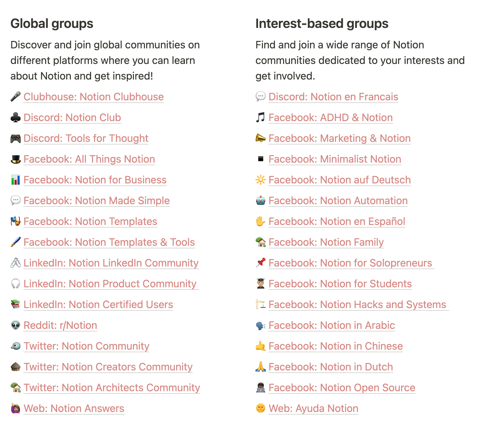Image resolution: width=481 pixels, height=448 pixels.
Task: Open LinkedIn: Notion Certified Users link
Action: [x=98, y=305]
